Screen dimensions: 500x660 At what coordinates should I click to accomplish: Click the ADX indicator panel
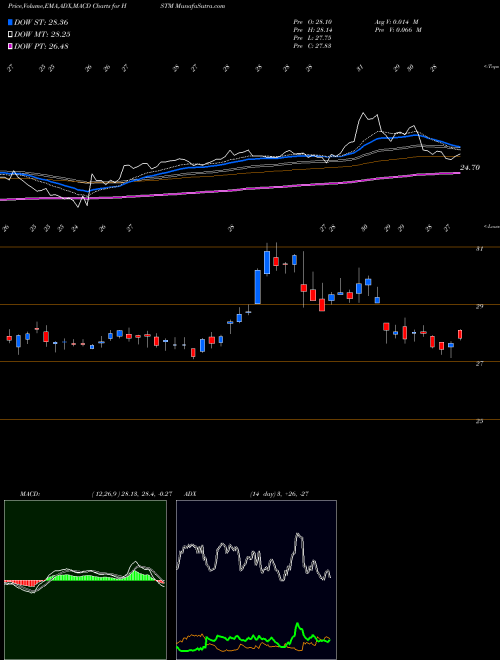tap(256, 580)
